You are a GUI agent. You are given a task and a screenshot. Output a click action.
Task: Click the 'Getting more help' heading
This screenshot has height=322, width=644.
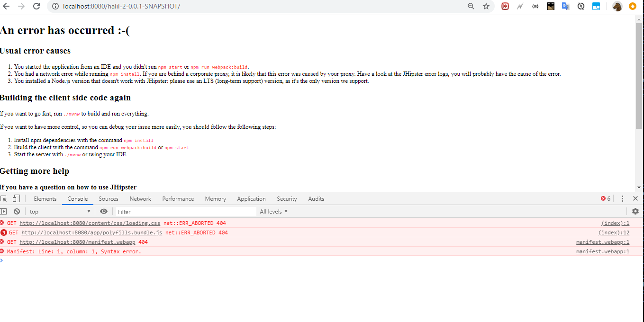coord(35,171)
